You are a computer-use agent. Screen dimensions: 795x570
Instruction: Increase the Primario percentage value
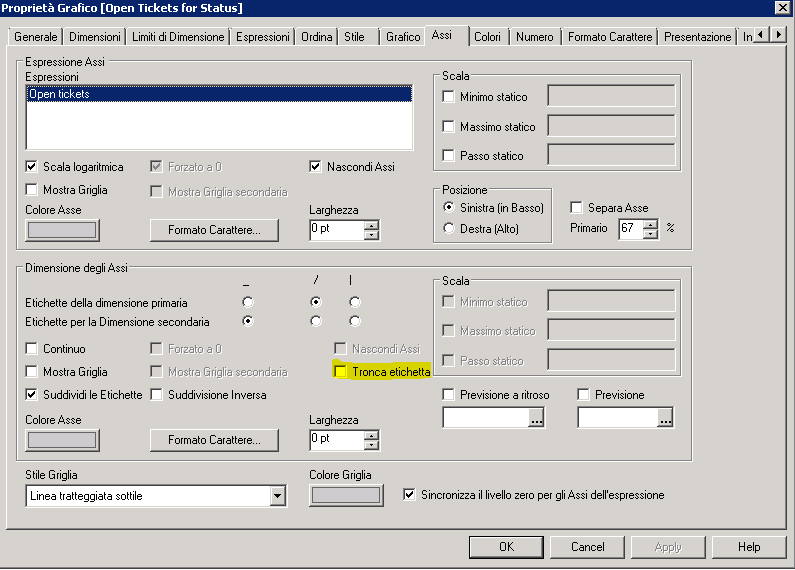point(652,224)
